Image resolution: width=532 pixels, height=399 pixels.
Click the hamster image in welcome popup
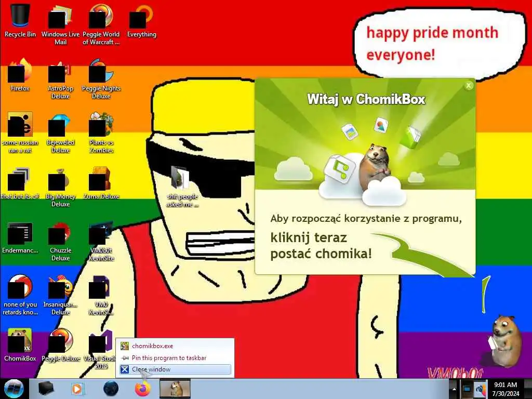coord(376,166)
